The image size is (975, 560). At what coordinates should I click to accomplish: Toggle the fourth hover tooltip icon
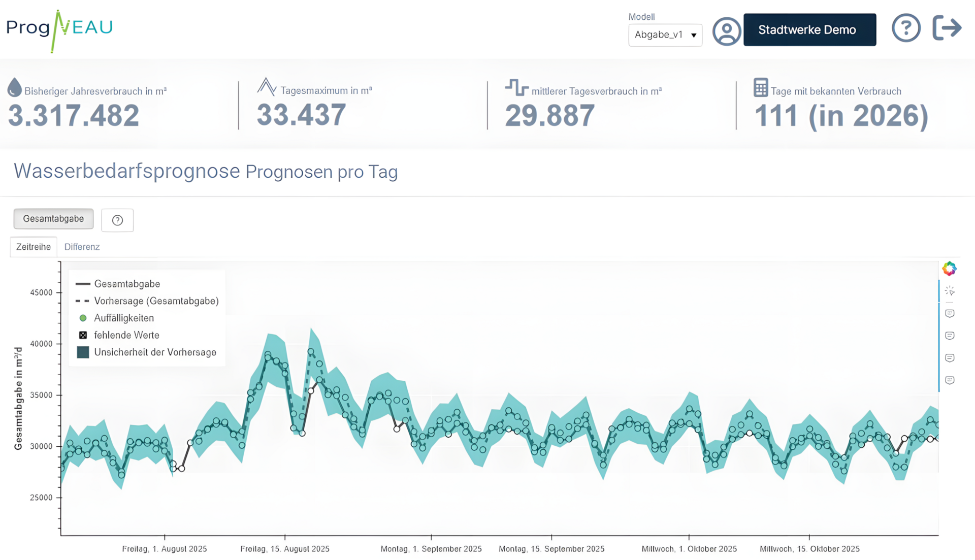[950, 380]
